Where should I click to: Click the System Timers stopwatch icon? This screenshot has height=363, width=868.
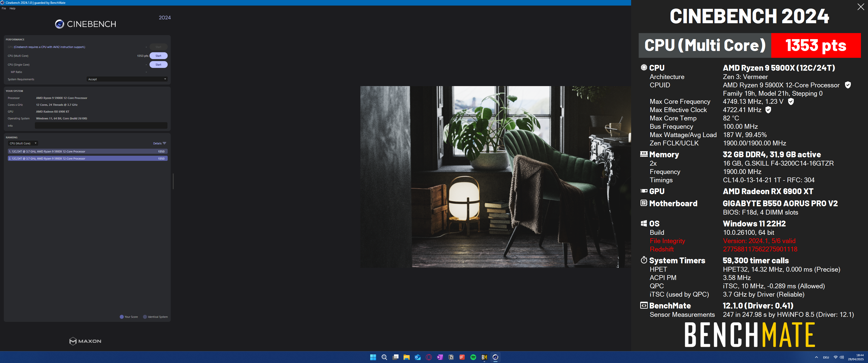(x=643, y=260)
